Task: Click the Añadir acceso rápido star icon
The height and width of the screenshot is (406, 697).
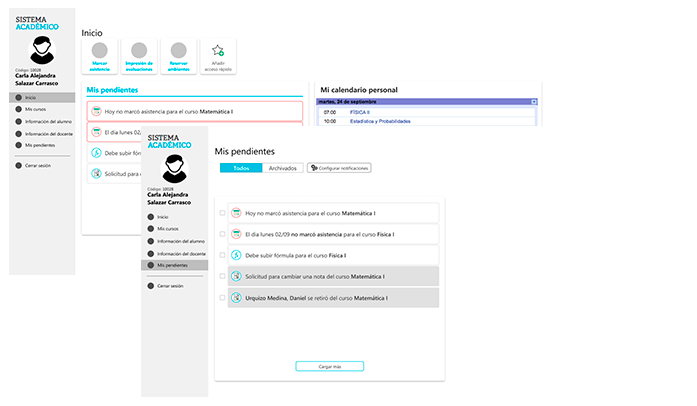Action: pos(218,51)
